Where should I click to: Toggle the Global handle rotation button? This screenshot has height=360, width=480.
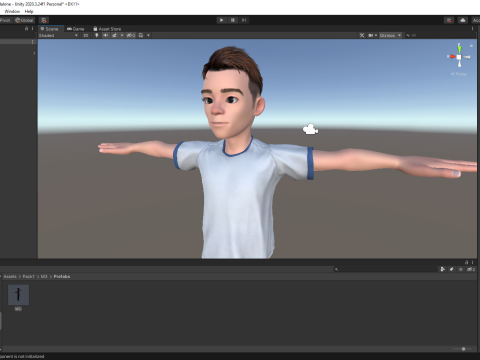24,20
